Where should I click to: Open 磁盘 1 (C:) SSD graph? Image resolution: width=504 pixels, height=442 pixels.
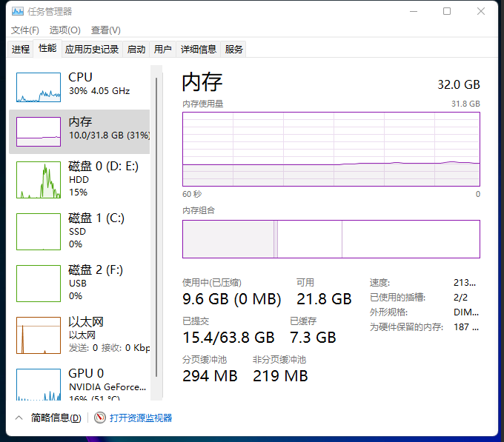(39, 232)
